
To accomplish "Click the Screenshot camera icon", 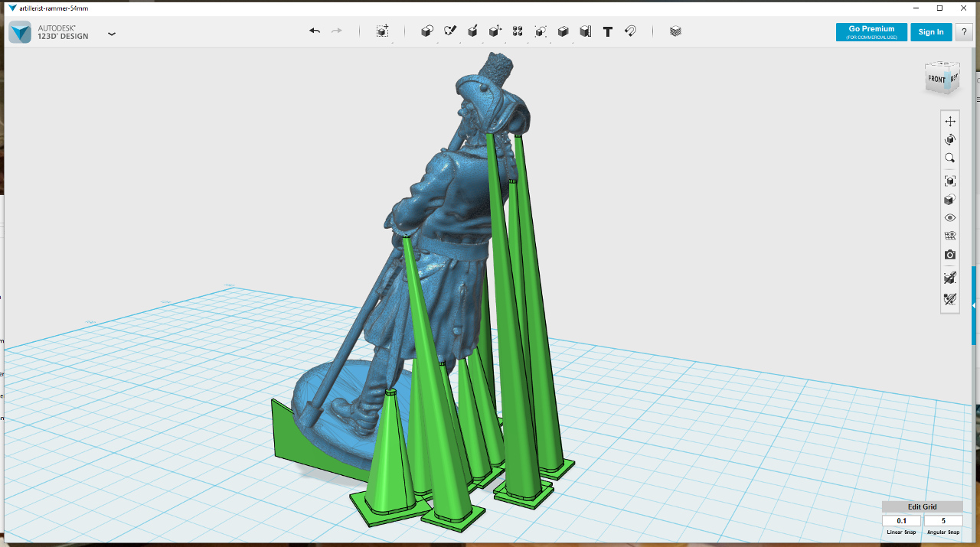I will click(x=950, y=255).
